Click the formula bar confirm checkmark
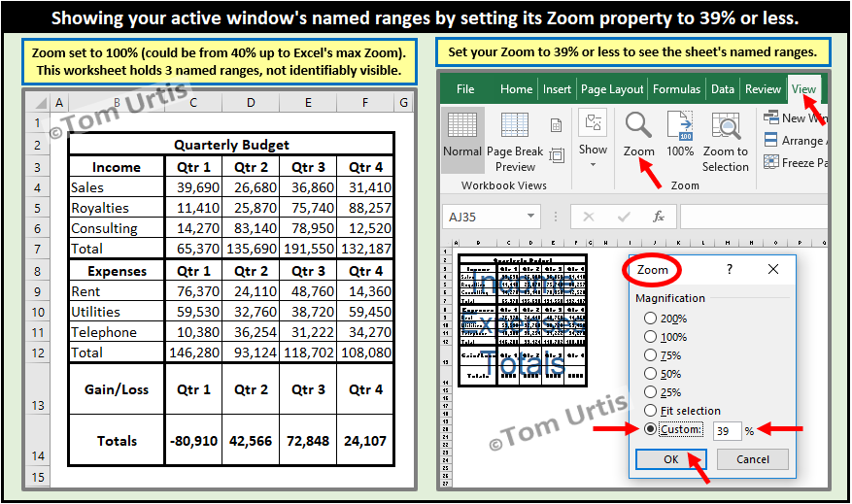 (624, 218)
